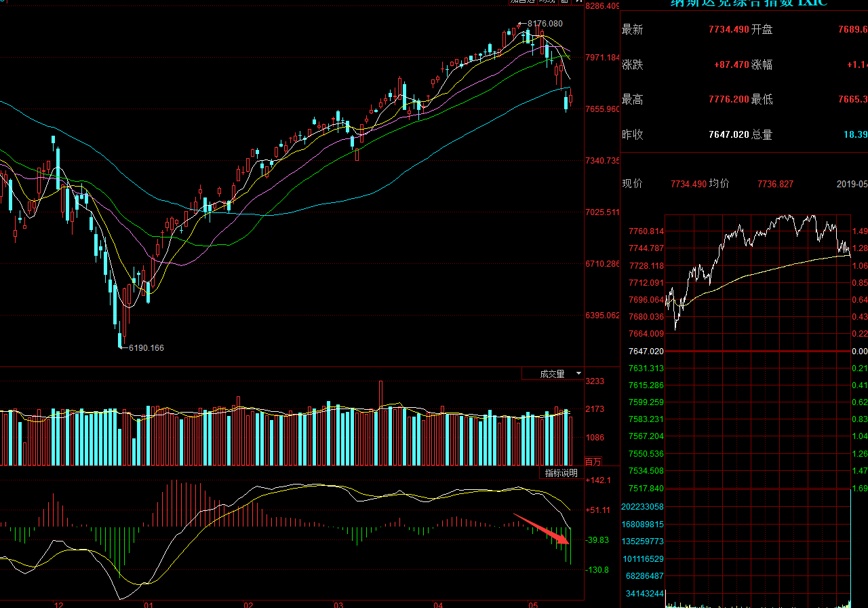The image size is (868, 608).
Task: Click the -39.83 MACD axis value
Action: point(598,540)
